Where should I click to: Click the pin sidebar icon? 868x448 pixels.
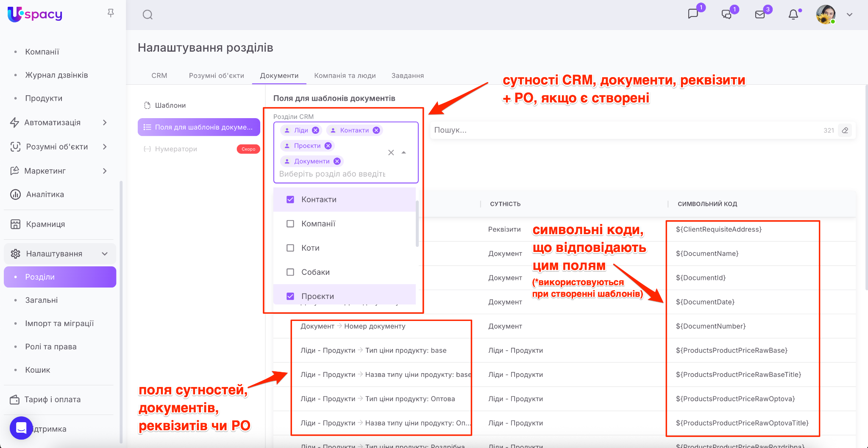pyautogui.click(x=111, y=13)
